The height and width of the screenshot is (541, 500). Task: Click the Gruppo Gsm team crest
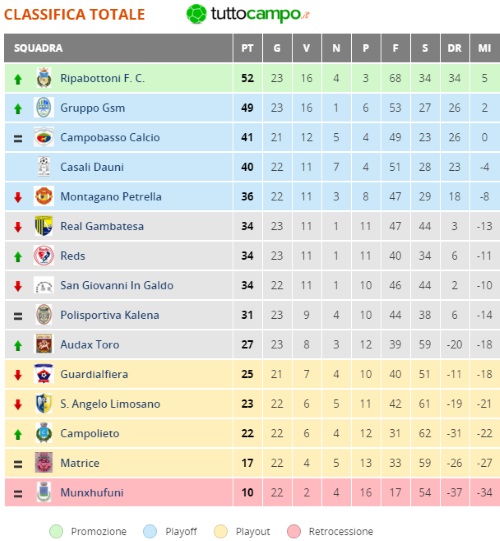(44, 108)
